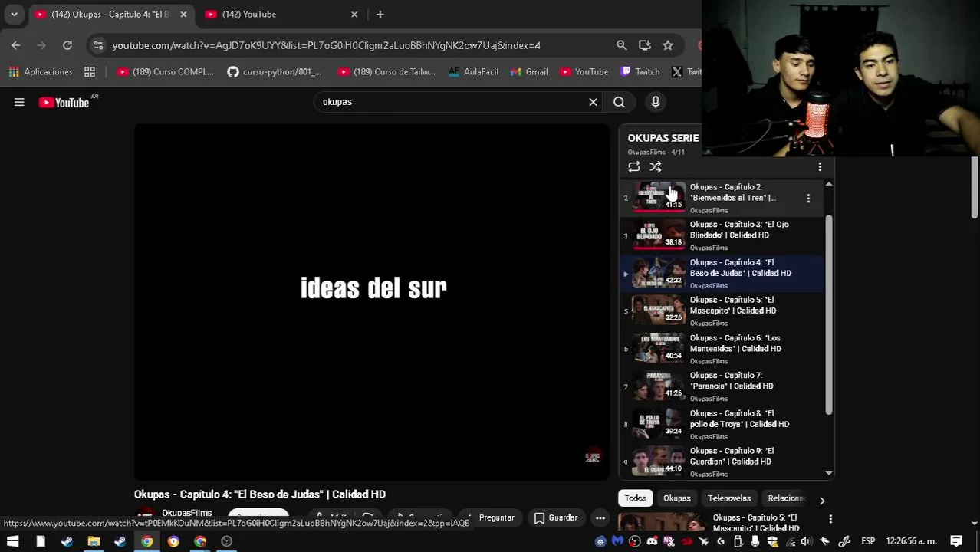Select the 'Okupas' filter chip
The image size is (980, 552).
click(676, 498)
